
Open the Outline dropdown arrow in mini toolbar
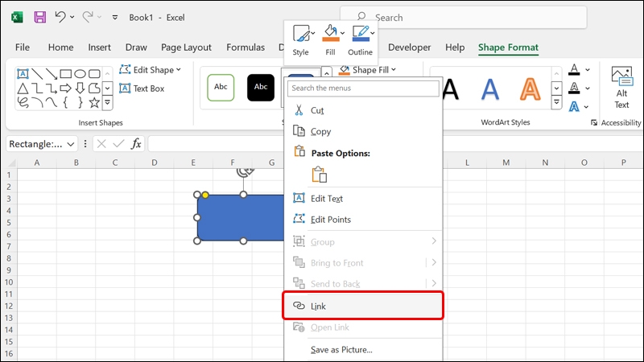tap(373, 34)
